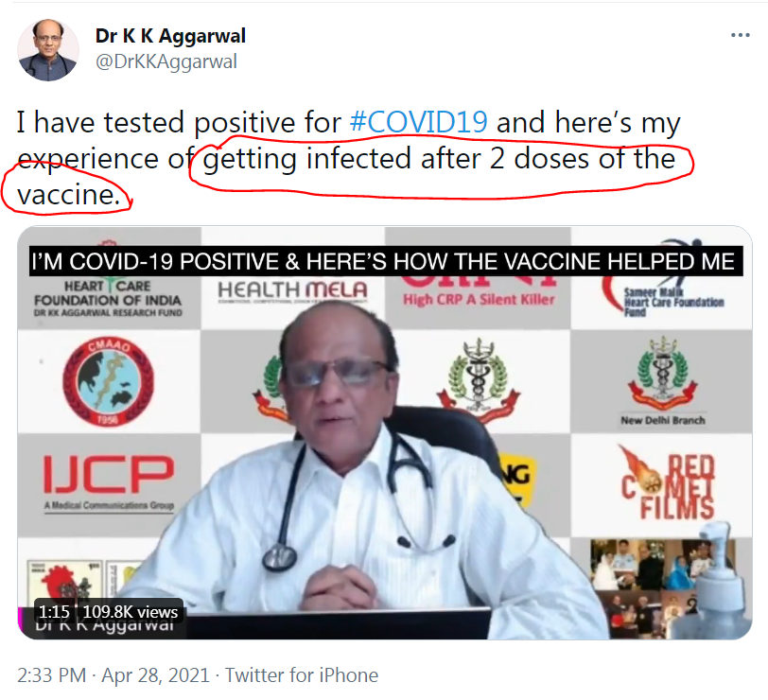The height and width of the screenshot is (700, 768).
Task: Visit the @DrKKAggarwal handle link
Action: tap(166, 61)
